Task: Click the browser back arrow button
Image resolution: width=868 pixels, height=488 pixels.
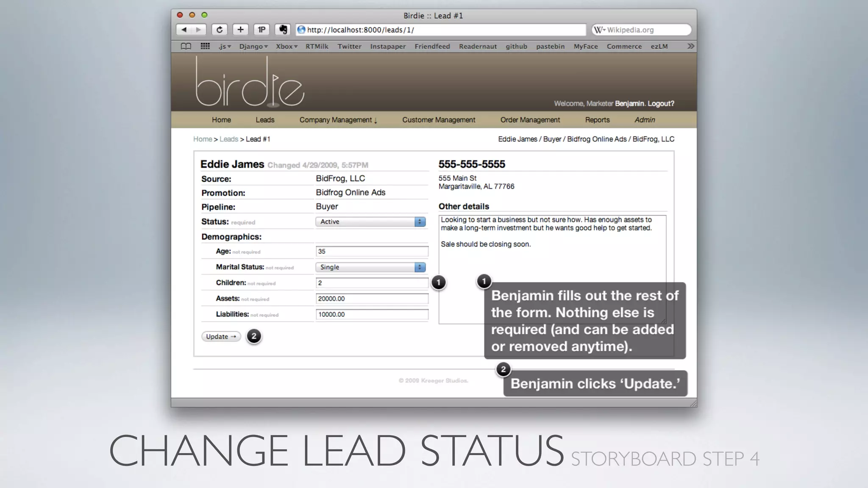Action: pos(184,30)
